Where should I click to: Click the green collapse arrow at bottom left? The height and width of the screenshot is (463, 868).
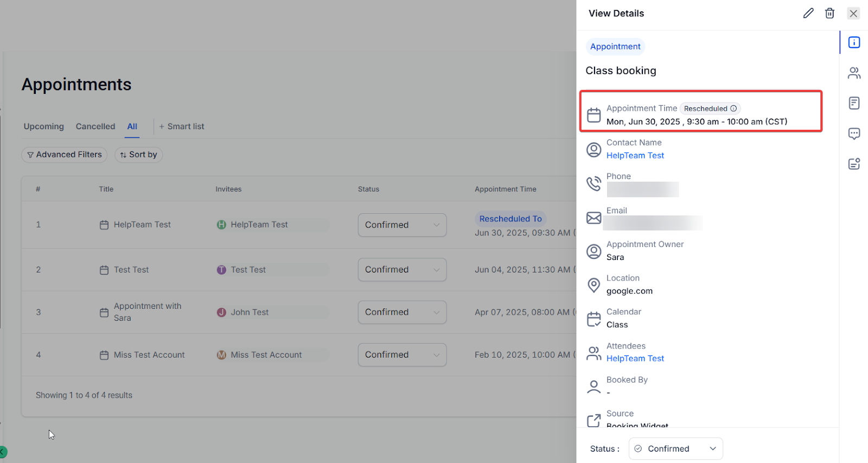pos(3,452)
